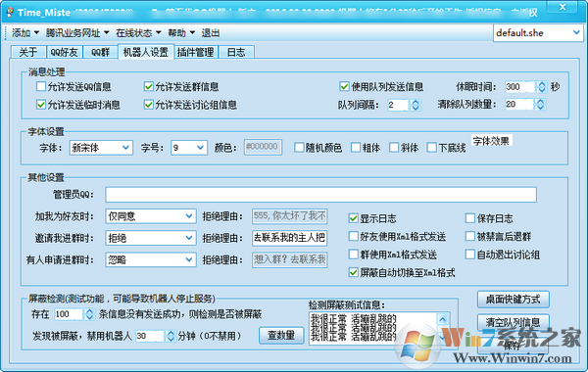
Task: Click the 清空队列信息 button
Action: (x=513, y=322)
